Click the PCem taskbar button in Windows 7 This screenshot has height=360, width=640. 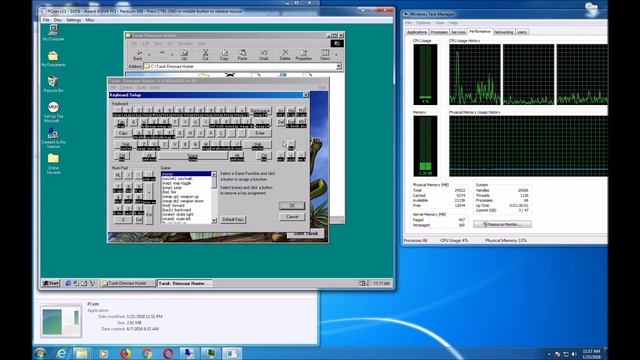pyautogui.click(x=232, y=353)
